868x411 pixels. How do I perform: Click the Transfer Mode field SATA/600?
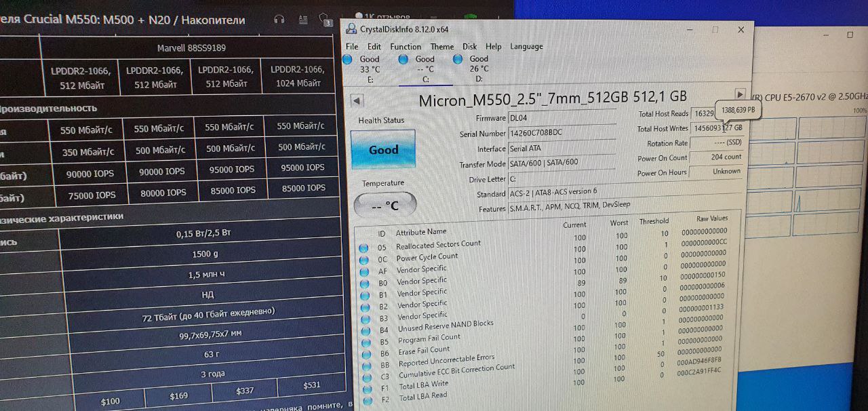click(x=561, y=163)
